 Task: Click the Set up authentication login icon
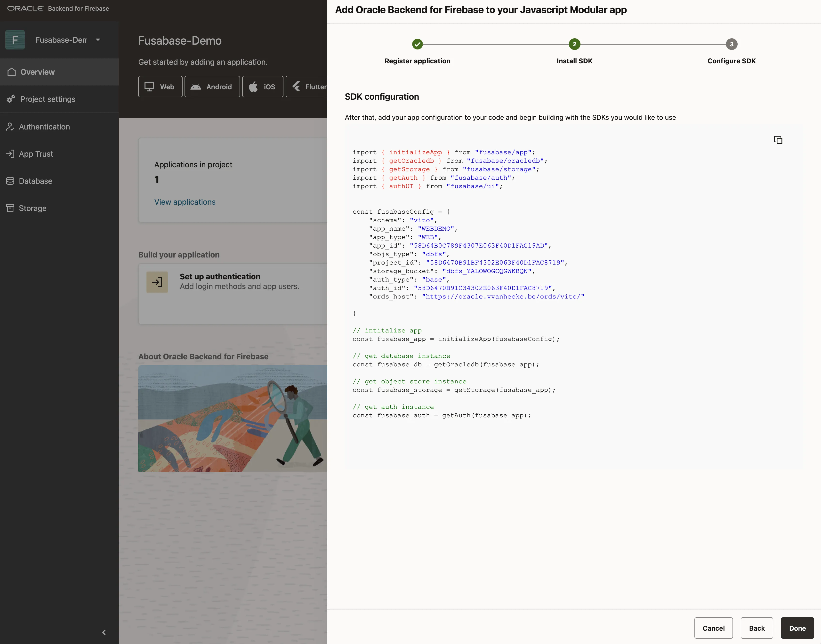click(x=157, y=282)
